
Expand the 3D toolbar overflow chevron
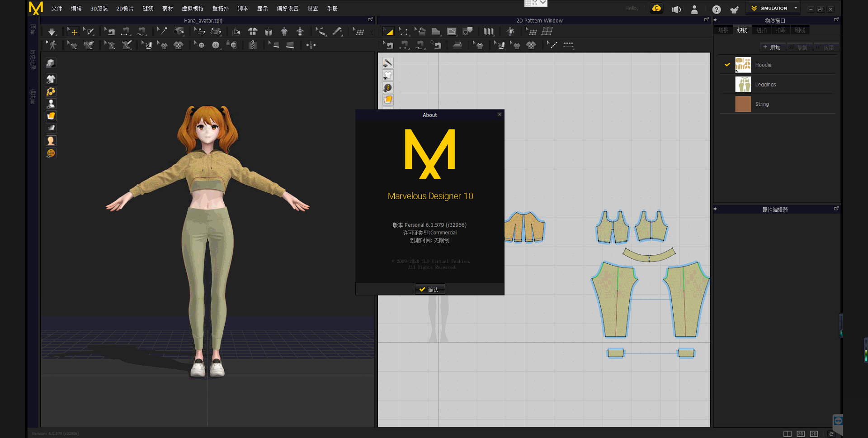pos(372,32)
